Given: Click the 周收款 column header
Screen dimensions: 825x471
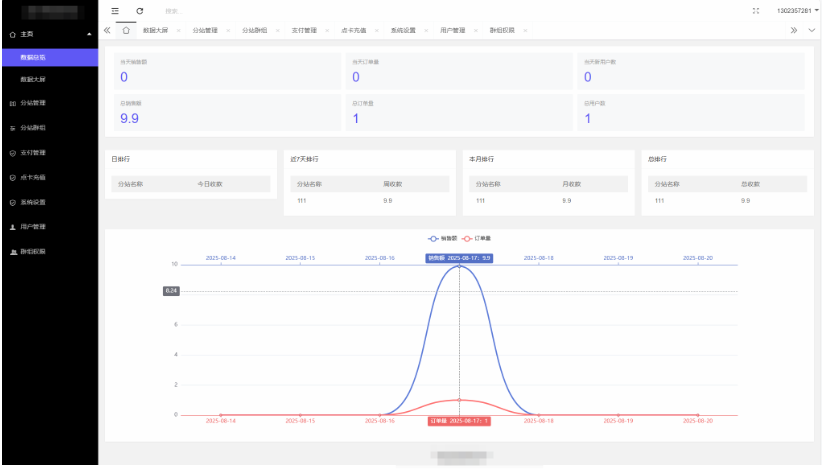Looking at the screenshot, I should pos(393,184).
